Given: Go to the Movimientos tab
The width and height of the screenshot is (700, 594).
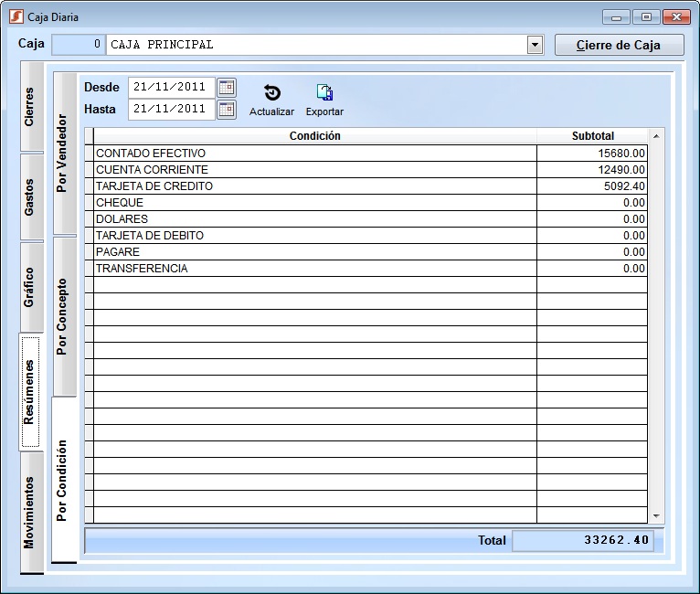Looking at the screenshot, I should tap(30, 512).
